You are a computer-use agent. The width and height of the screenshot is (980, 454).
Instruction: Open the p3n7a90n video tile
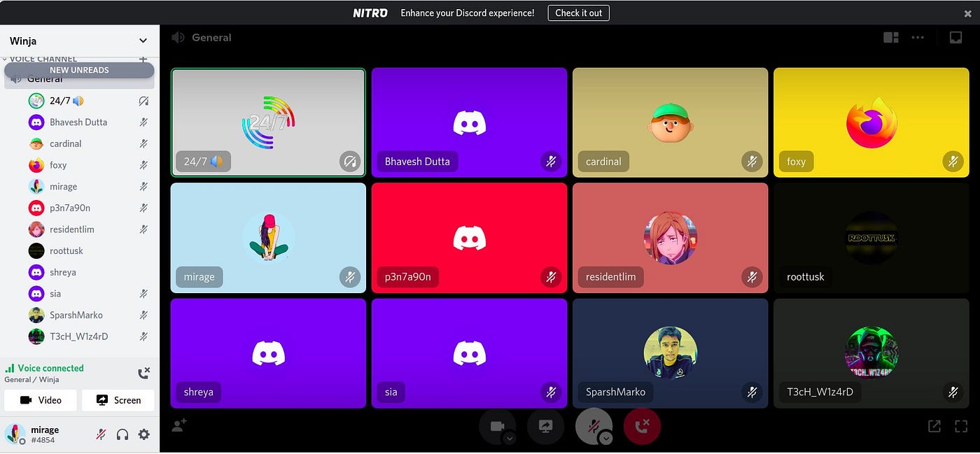[469, 238]
